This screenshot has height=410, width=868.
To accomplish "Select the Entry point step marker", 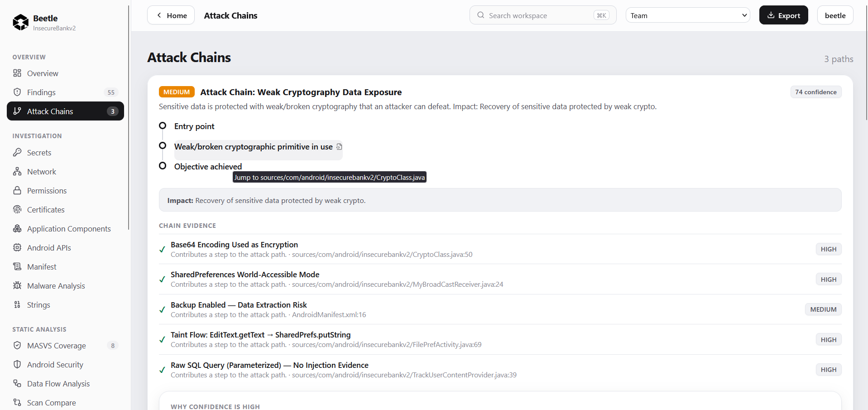I will 163,125.
